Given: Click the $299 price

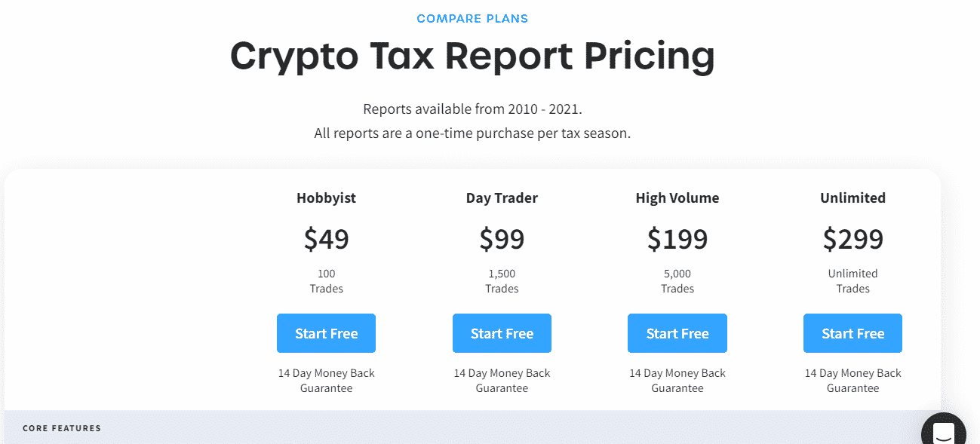Looking at the screenshot, I should click(853, 239).
